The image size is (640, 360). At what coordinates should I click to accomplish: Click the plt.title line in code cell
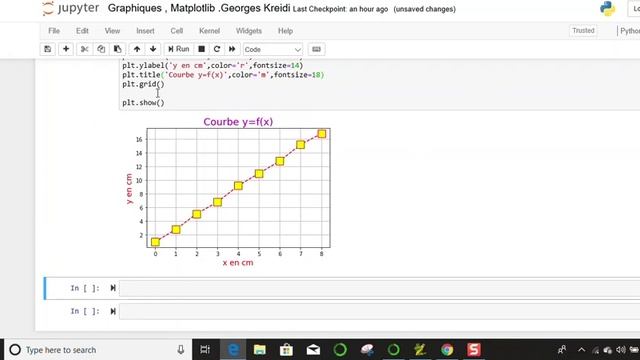pyautogui.click(x=223, y=75)
